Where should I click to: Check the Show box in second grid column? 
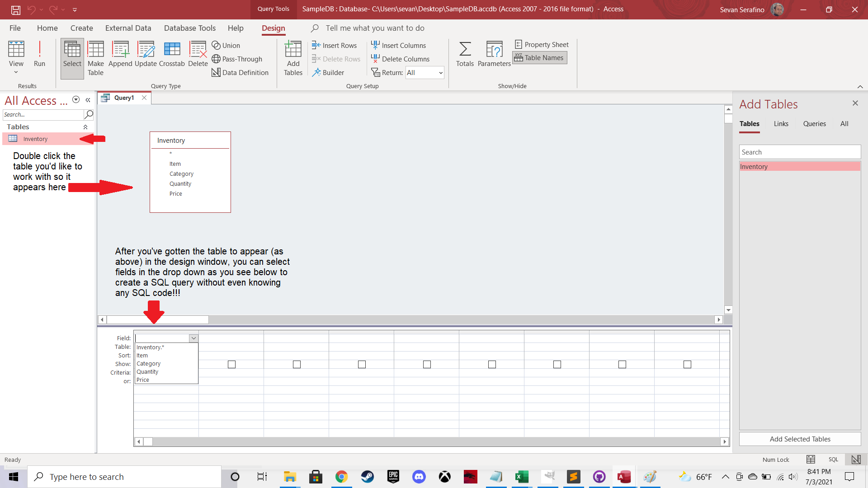point(231,364)
